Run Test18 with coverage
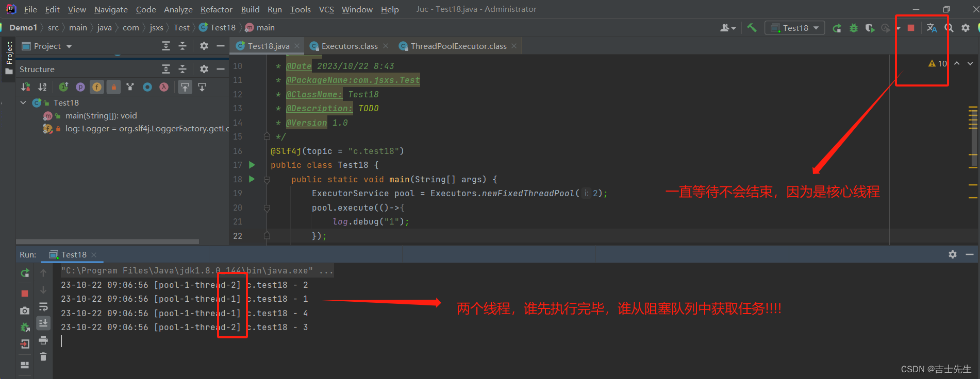This screenshot has width=980, height=379. [870, 28]
